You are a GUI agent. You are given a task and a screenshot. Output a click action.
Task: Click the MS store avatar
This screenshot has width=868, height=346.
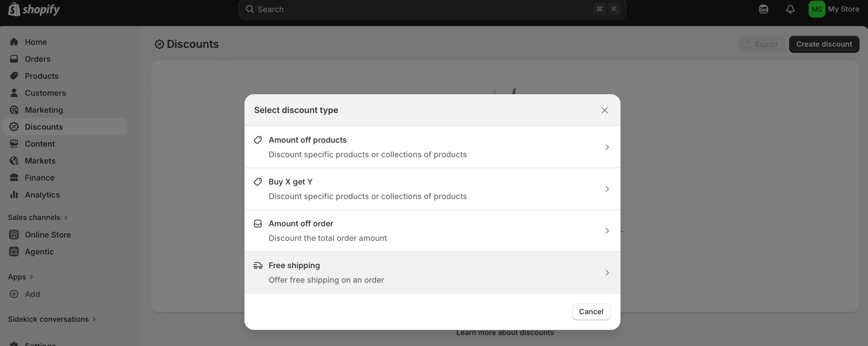click(817, 9)
